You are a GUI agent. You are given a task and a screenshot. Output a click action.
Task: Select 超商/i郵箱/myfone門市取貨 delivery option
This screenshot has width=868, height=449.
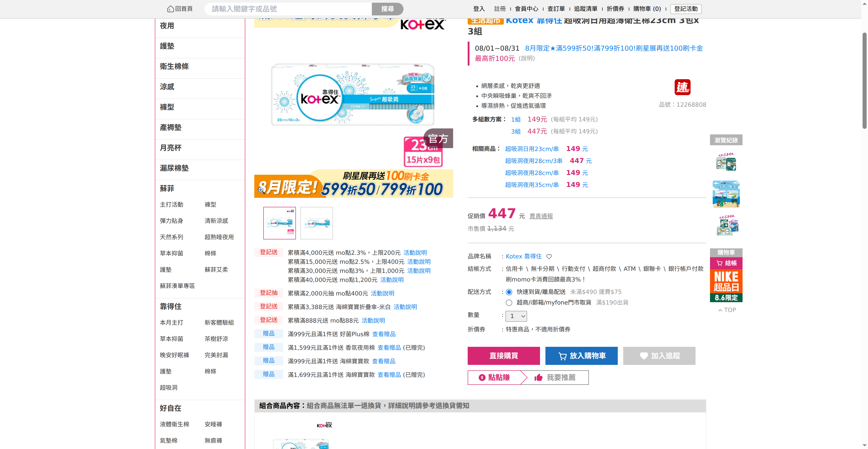click(509, 303)
